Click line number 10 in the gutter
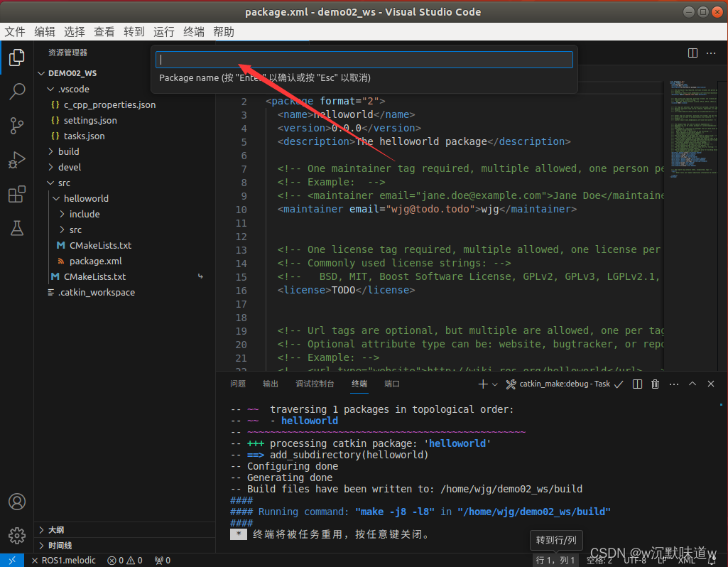 241,210
